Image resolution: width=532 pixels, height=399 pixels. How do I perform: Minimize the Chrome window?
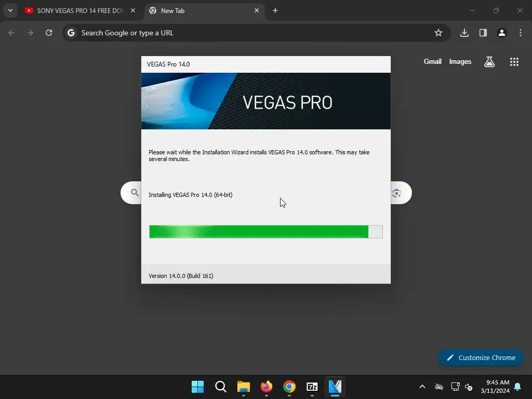[x=472, y=10]
